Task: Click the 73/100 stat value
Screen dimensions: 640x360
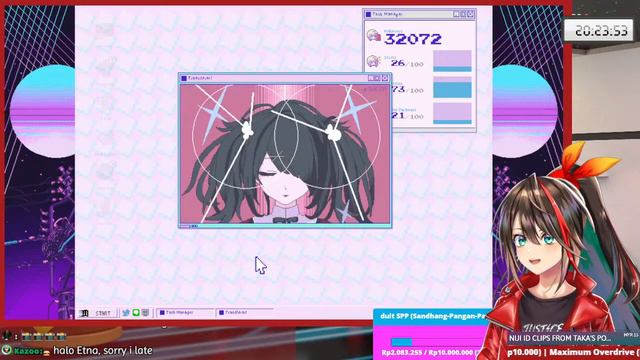Action: 407,89
